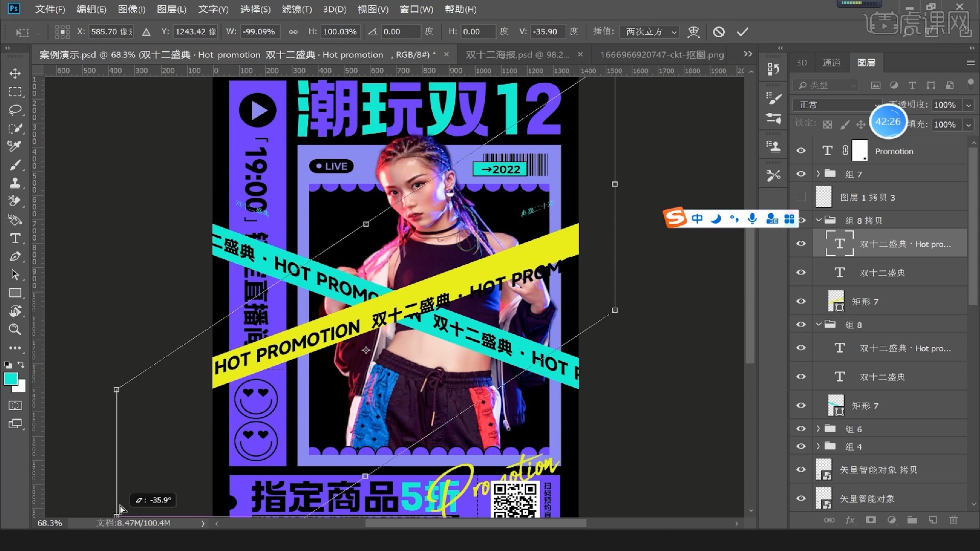Hide the selected 双十二盛典 · Hot pro layer
980x551 pixels.
[801, 243]
